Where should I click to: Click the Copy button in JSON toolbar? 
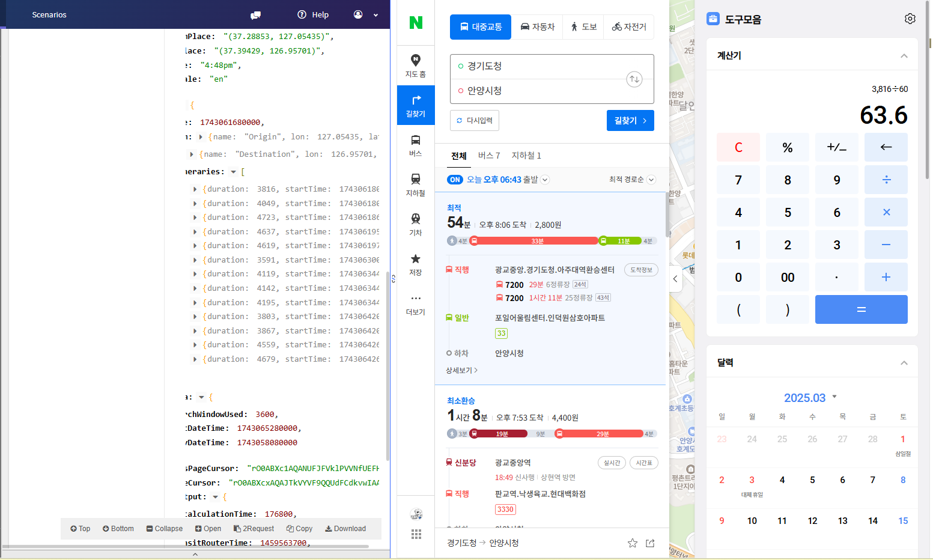click(299, 529)
